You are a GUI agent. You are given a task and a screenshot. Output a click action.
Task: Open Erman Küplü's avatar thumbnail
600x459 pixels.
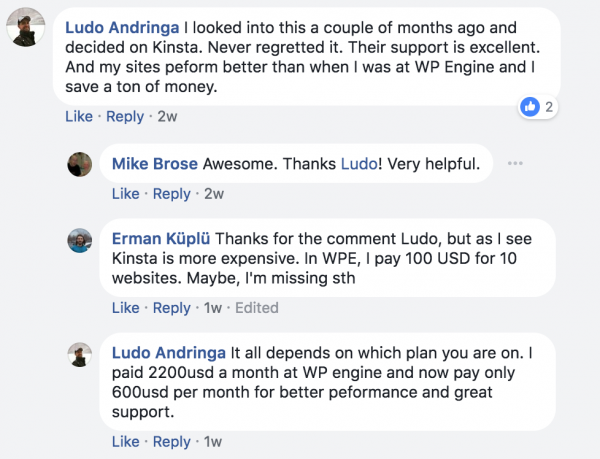point(80,241)
